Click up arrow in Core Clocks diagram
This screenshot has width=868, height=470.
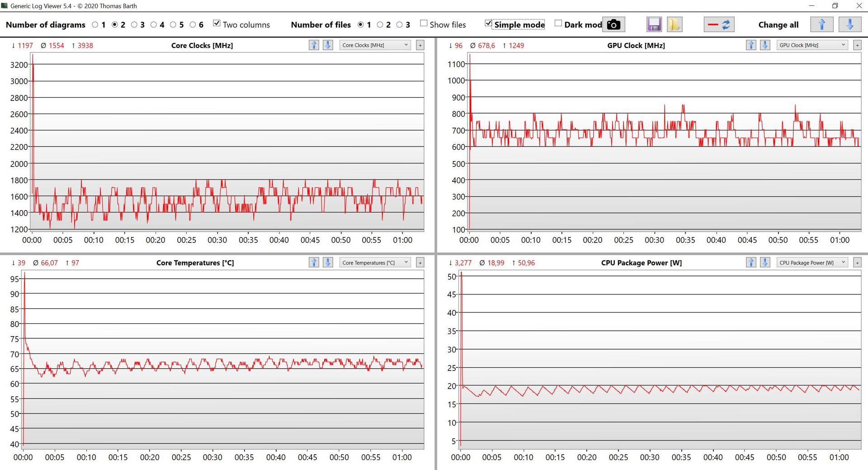(x=314, y=45)
